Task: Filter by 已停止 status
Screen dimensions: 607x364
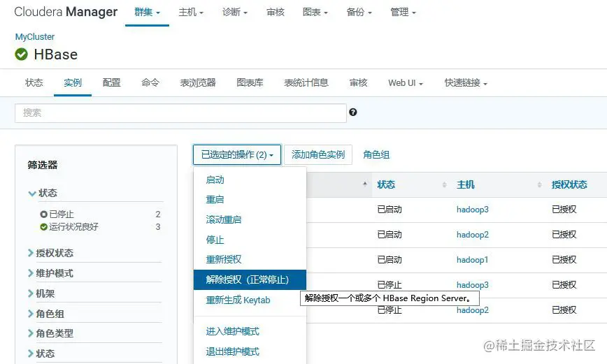Action: coord(61,214)
